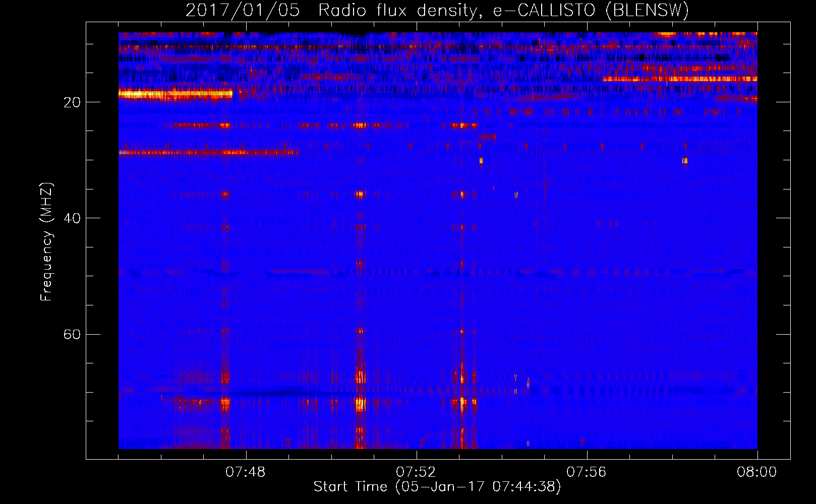Click the 60 frequency tick label

[72, 335]
